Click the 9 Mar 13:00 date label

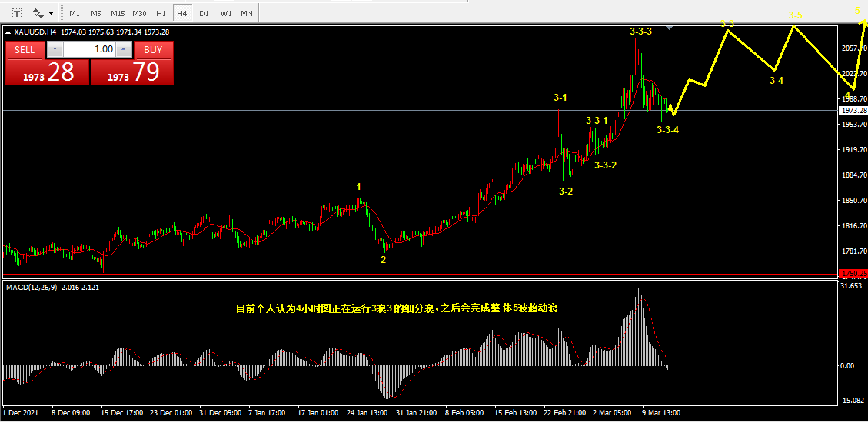coord(660,413)
